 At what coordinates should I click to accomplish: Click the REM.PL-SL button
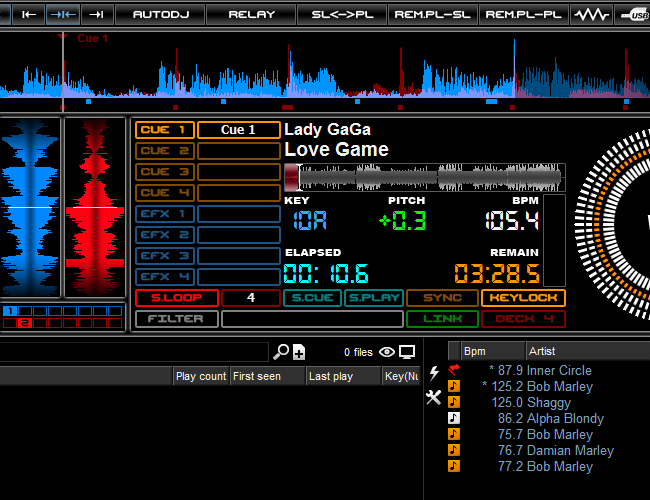tap(432, 15)
